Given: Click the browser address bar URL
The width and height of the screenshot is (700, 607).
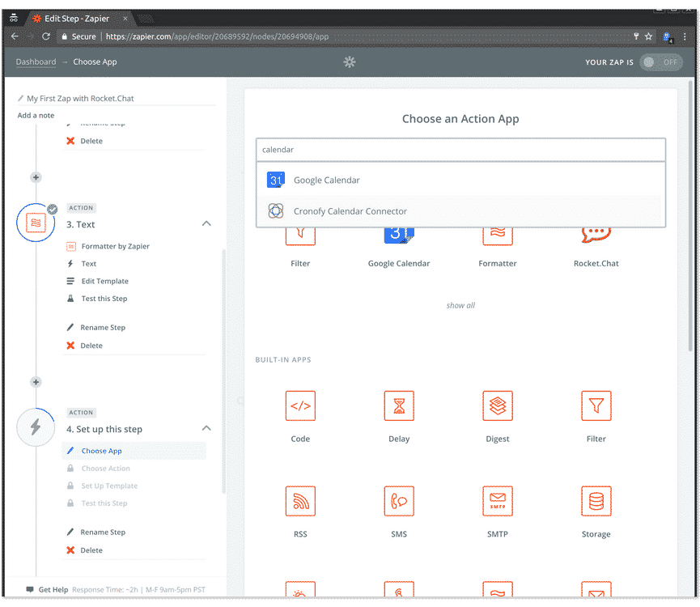Looking at the screenshot, I should 217,36.
